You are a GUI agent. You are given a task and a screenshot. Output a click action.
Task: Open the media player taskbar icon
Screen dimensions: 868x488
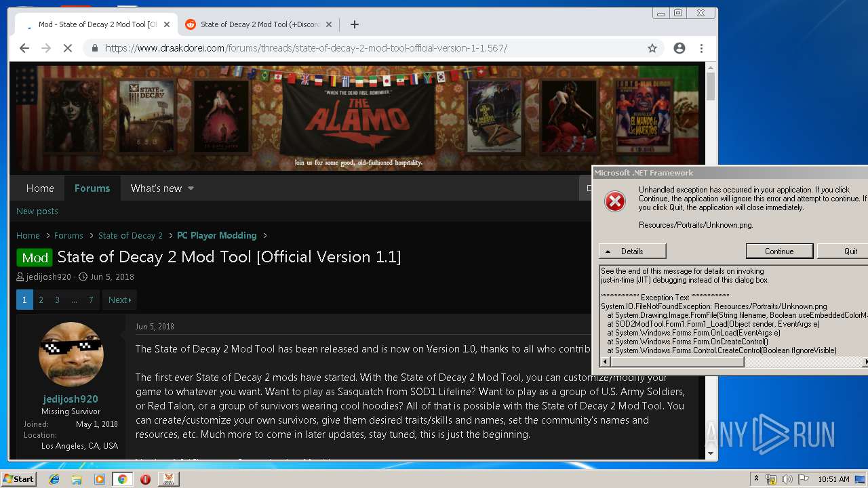(x=100, y=479)
